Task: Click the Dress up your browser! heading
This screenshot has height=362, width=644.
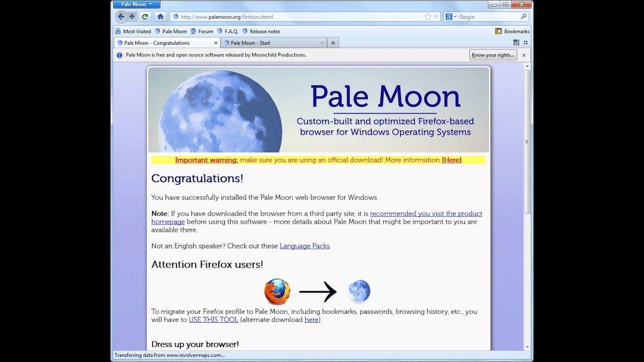Action: pos(195,344)
